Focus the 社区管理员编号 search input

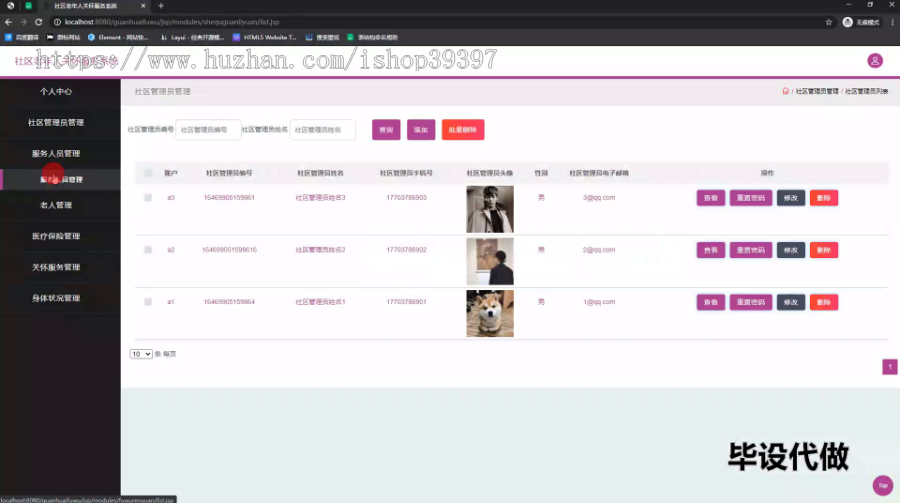click(208, 130)
